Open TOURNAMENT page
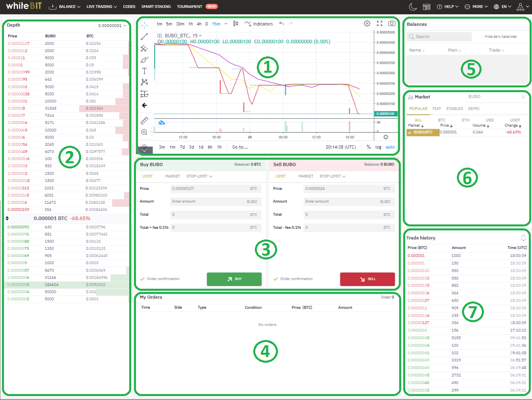Image resolution: width=532 pixels, height=400 pixels. click(x=190, y=7)
